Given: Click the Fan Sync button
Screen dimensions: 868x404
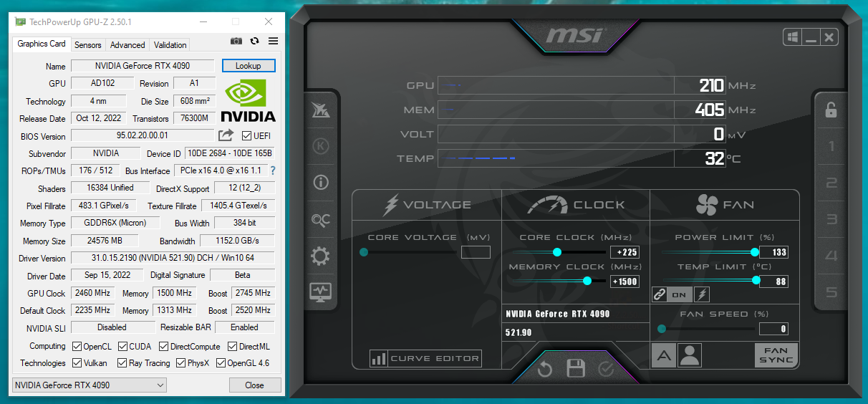Looking at the screenshot, I should point(776,355).
